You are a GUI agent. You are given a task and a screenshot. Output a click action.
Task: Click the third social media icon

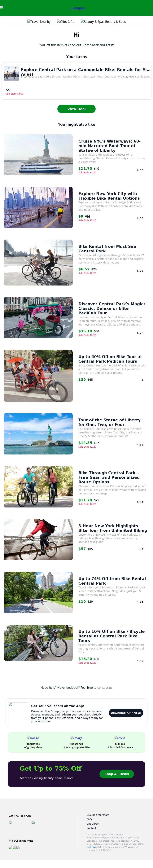click(18, 847)
